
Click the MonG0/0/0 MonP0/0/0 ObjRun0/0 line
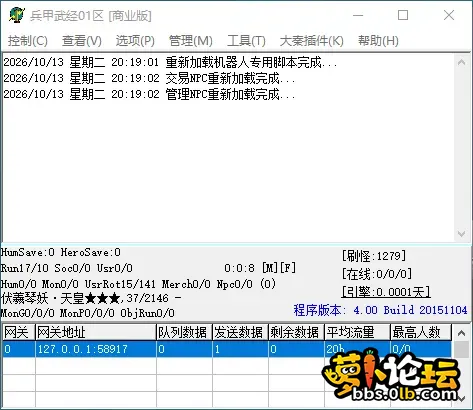tap(88, 313)
